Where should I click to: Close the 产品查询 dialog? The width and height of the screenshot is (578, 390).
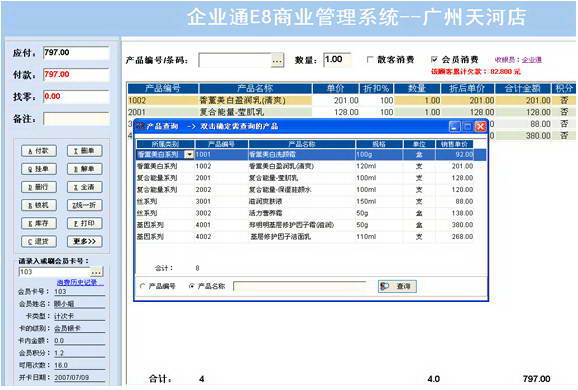coord(480,126)
